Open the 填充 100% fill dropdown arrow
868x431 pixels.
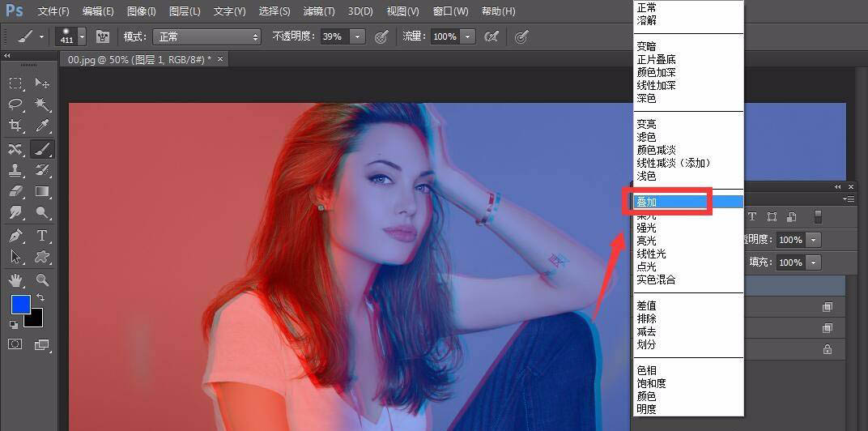pyautogui.click(x=813, y=262)
